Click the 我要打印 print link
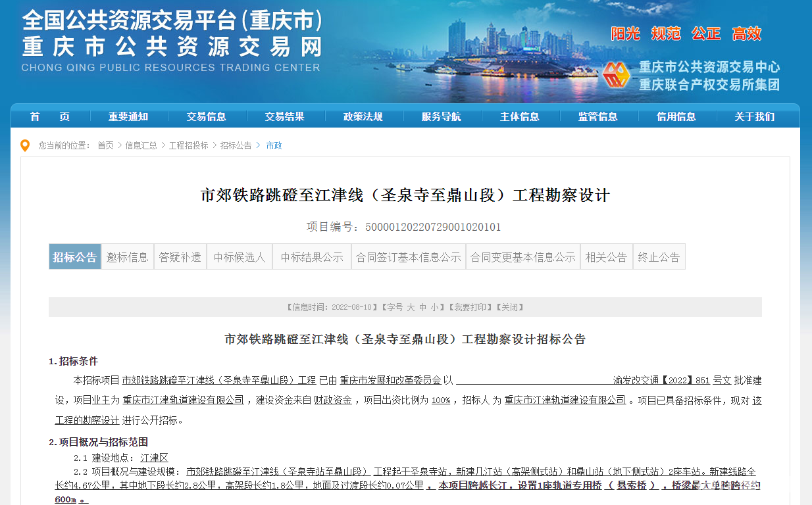812x505 pixels. coord(470,307)
